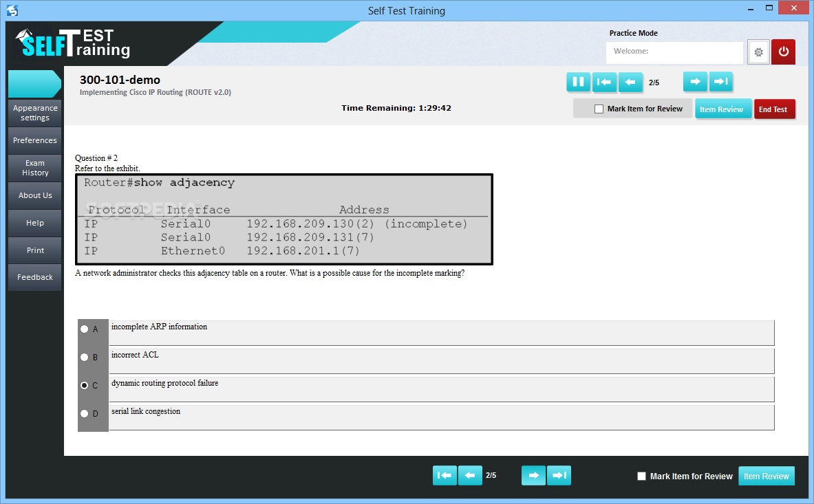This screenshot has height=504, width=814.
Task: Check top Mark Item for Review box
Action: (599, 109)
